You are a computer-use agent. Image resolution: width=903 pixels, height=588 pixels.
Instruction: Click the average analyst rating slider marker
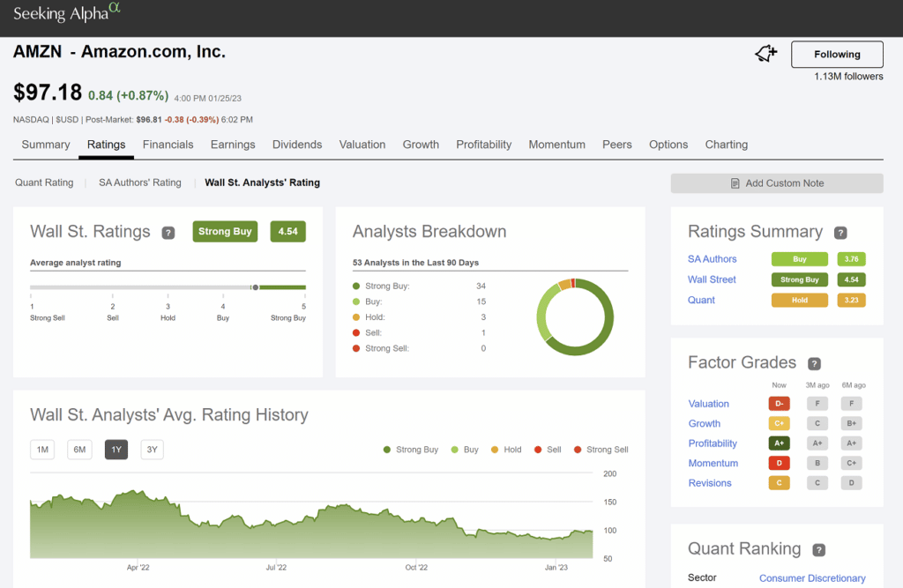pyautogui.click(x=255, y=287)
